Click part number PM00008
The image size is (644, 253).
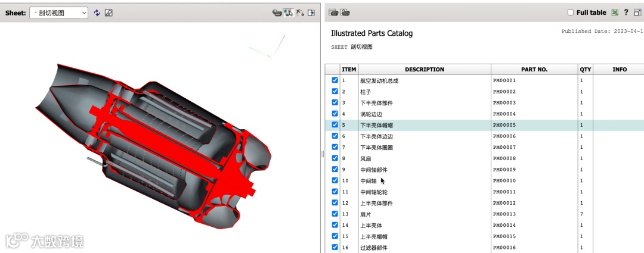(504, 158)
